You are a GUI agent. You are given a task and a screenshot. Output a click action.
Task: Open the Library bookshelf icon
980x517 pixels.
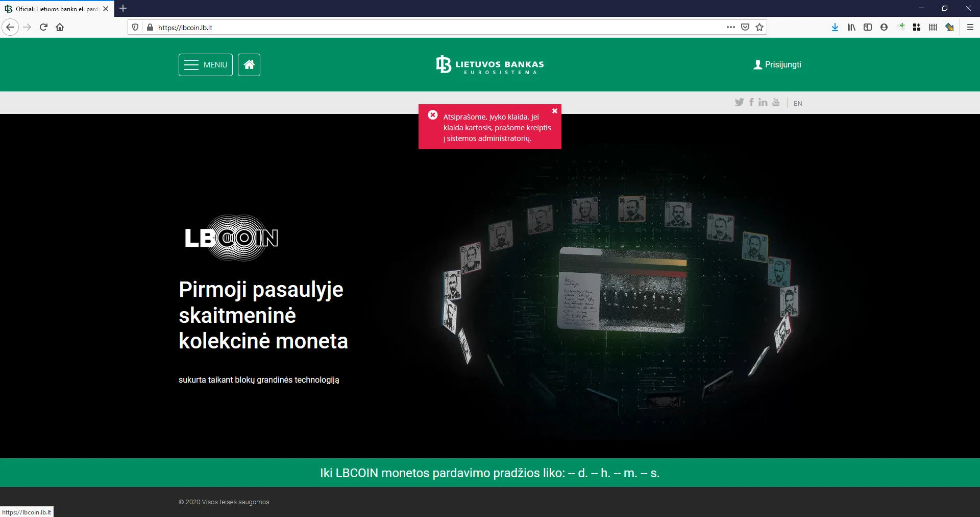pos(851,27)
